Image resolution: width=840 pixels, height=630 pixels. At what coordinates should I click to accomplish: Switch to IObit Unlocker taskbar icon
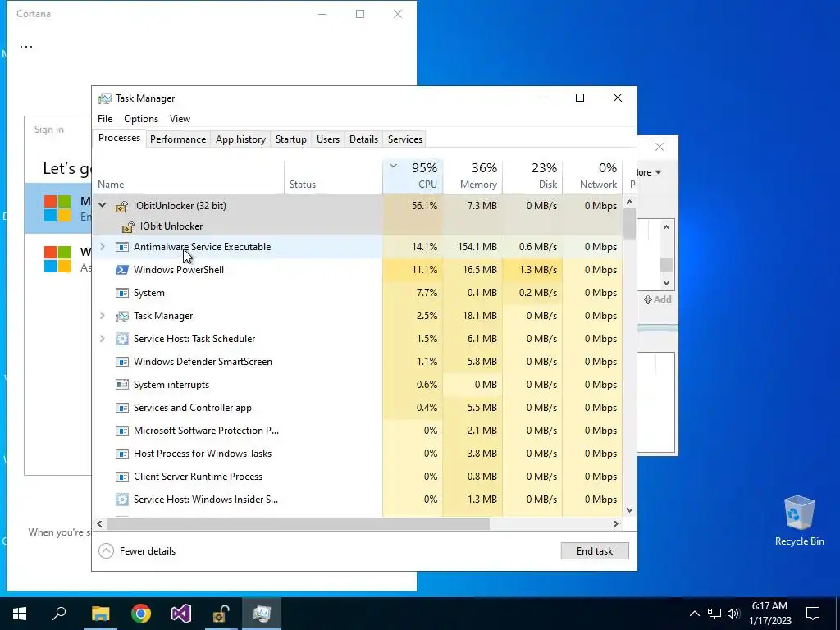pyautogui.click(x=221, y=614)
